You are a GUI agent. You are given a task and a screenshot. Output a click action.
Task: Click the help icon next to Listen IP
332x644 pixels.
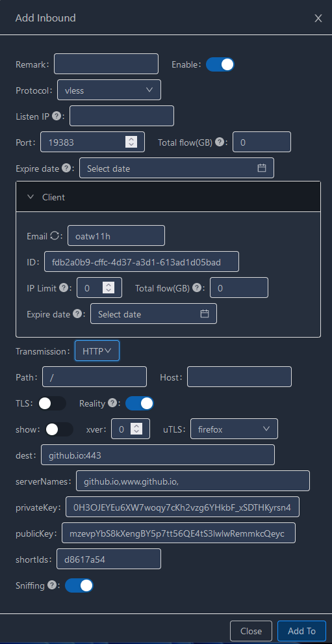pyautogui.click(x=57, y=116)
